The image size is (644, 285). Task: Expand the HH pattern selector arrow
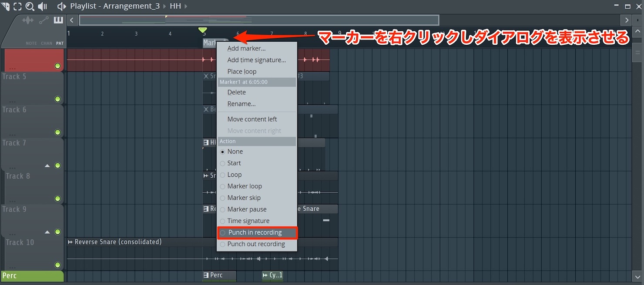pos(186,6)
